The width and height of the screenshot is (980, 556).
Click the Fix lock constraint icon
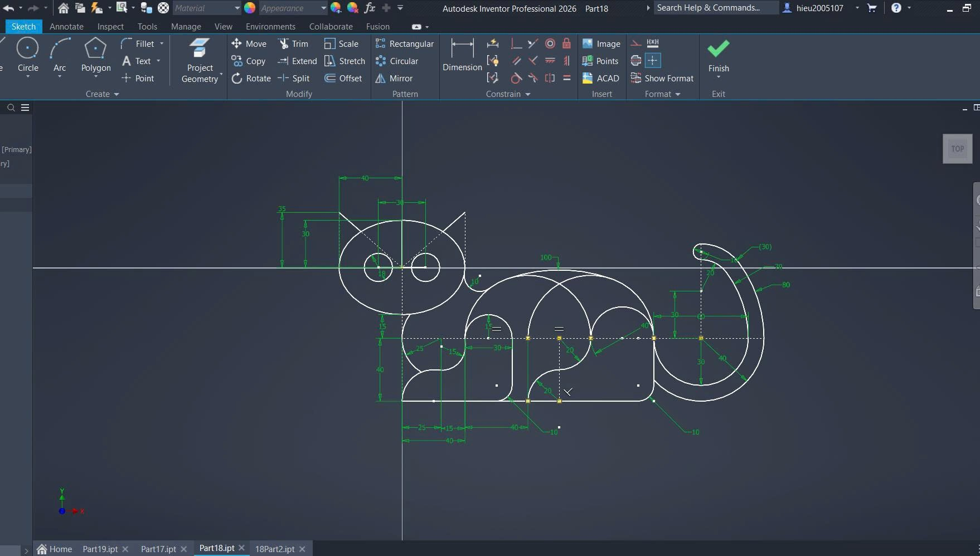tap(566, 43)
